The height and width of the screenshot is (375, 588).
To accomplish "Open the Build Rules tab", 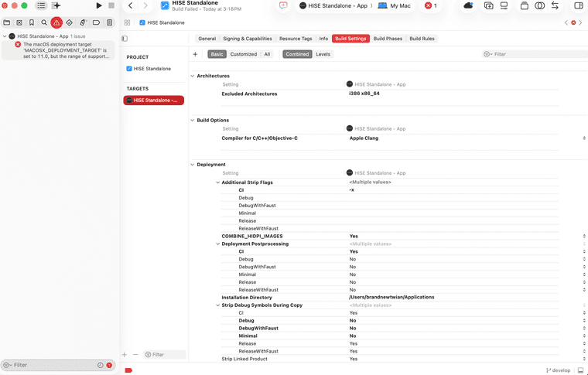I will (x=422, y=39).
